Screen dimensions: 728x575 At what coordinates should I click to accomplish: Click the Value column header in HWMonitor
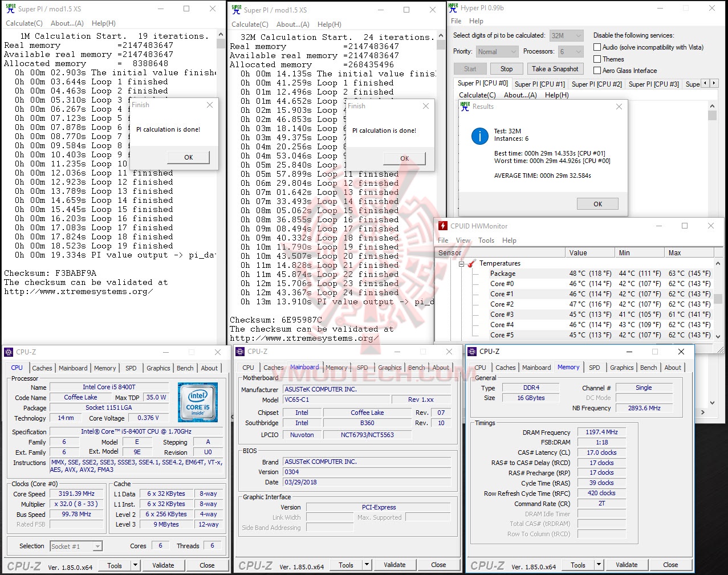tap(591, 253)
